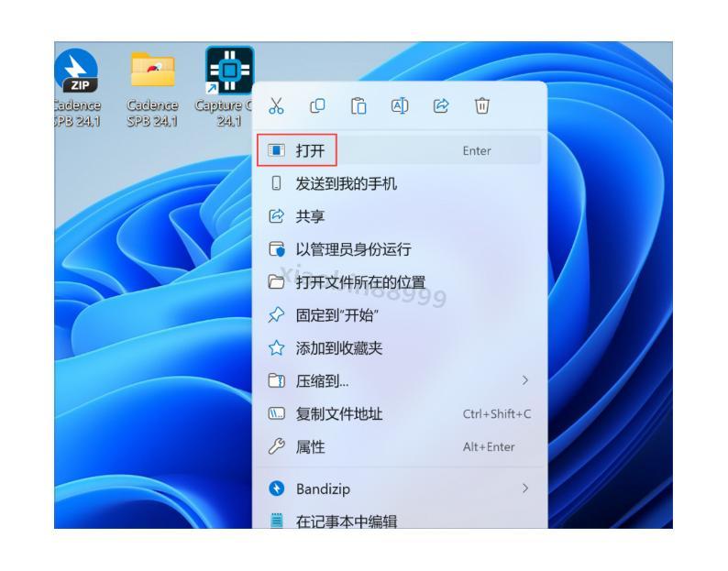The image size is (728, 571).
Task: Click the Copy icon in context menu
Action: click(x=317, y=105)
